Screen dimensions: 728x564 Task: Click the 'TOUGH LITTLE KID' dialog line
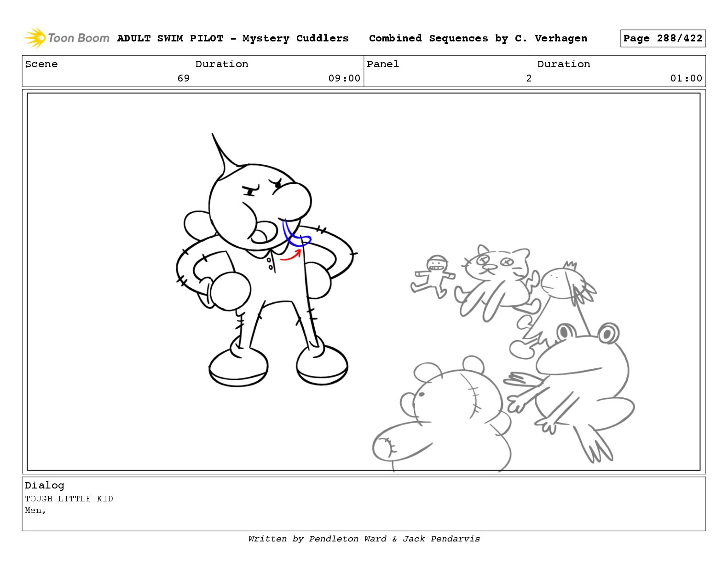pos(69,499)
